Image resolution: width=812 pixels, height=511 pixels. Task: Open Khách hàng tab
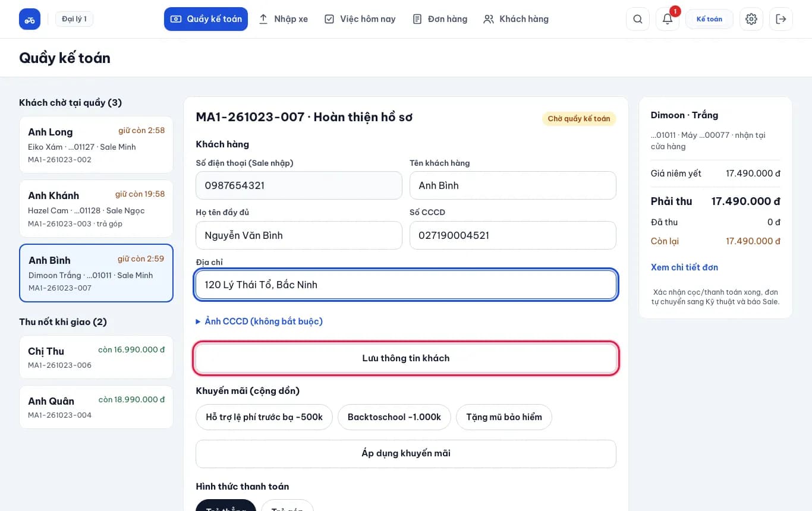[x=516, y=19]
